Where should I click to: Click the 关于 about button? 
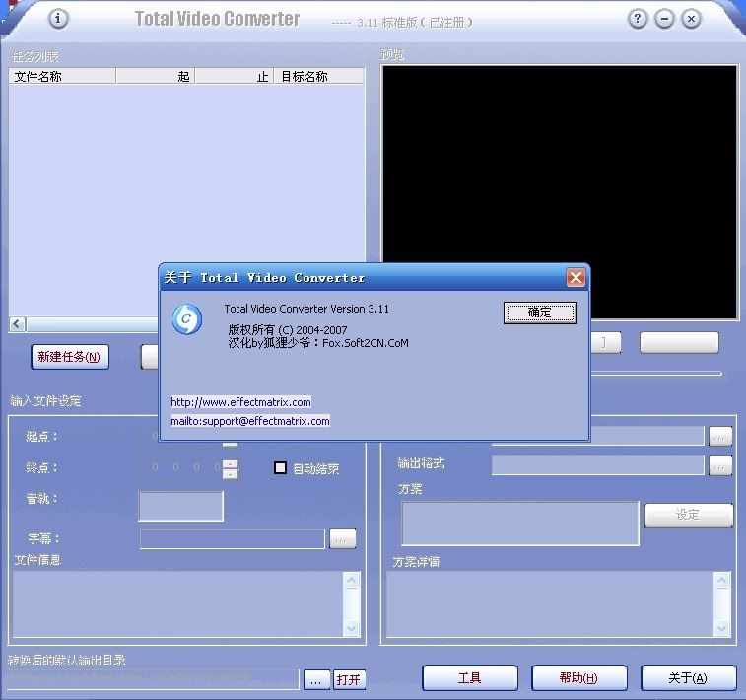(x=688, y=678)
